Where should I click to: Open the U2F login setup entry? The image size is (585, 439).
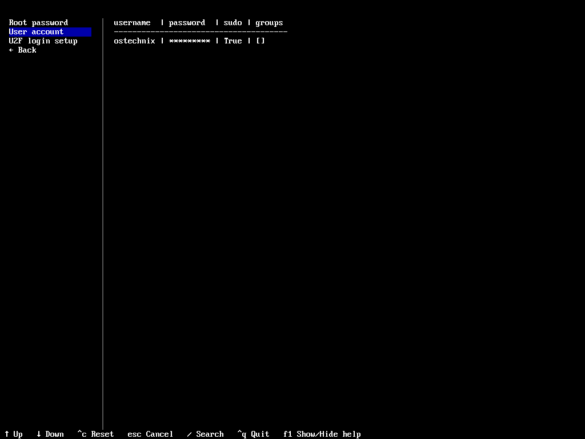click(43, 41)
